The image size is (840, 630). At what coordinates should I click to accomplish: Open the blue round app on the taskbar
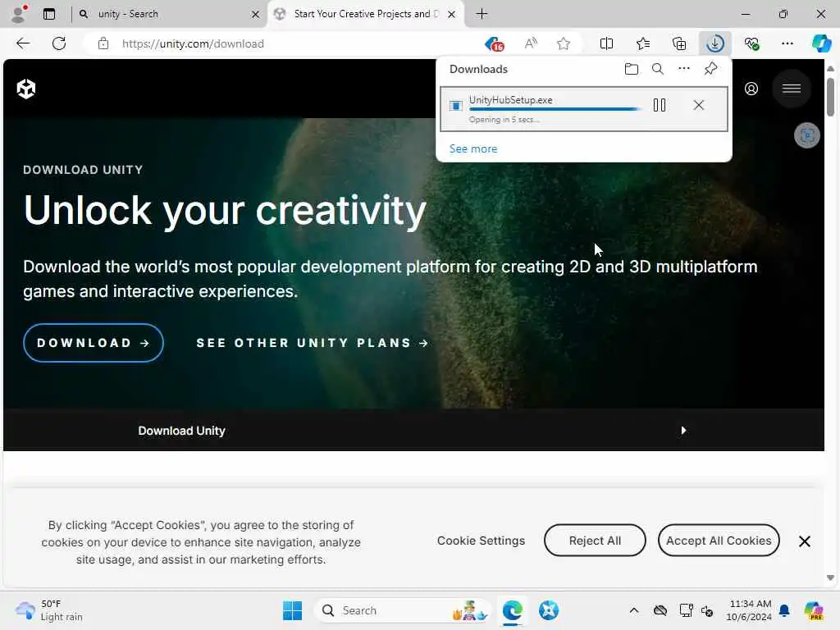tap(549, 610)
